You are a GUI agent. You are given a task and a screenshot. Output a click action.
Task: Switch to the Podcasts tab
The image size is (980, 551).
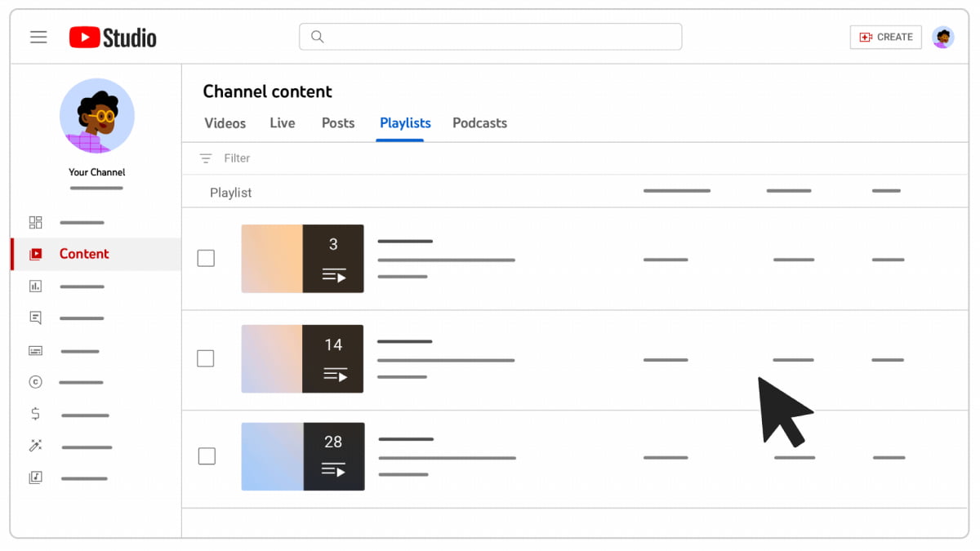(479, 123)
